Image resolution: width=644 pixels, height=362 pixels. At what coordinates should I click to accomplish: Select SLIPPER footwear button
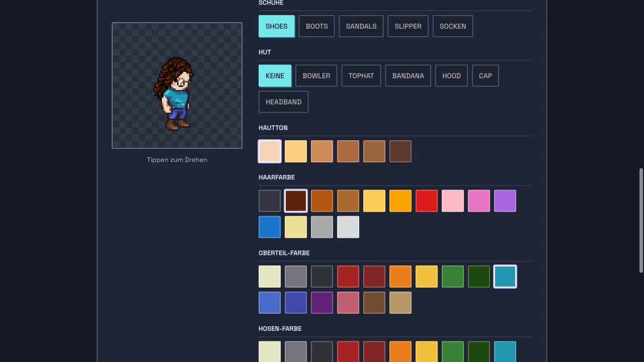point(408,26)
